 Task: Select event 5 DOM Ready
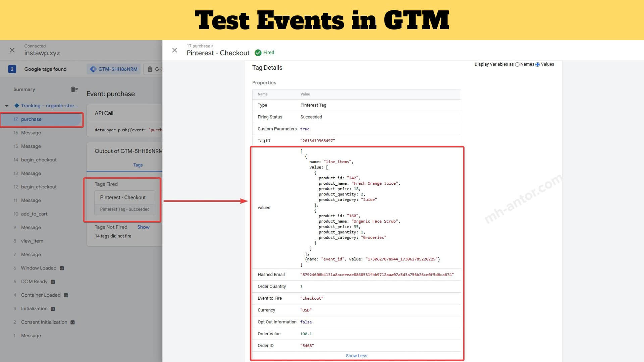click(42, 282)
